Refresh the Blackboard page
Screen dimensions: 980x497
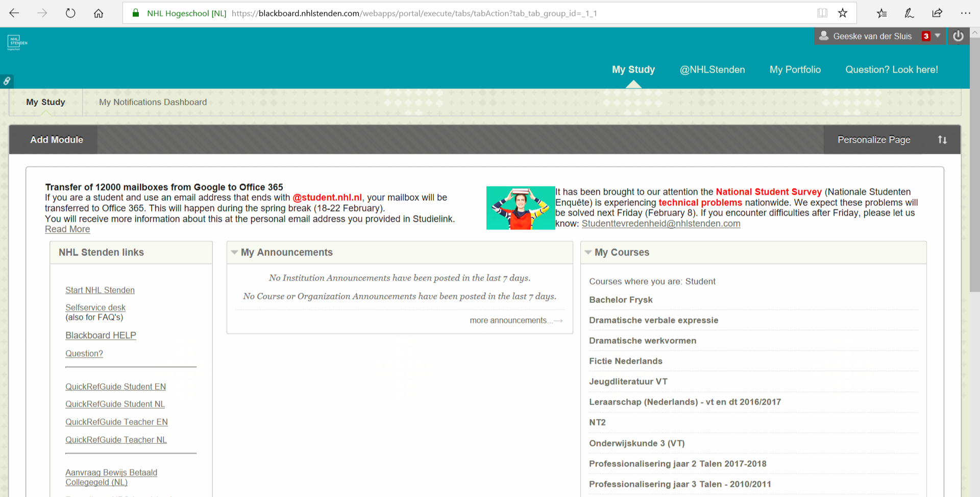[70, 13]
